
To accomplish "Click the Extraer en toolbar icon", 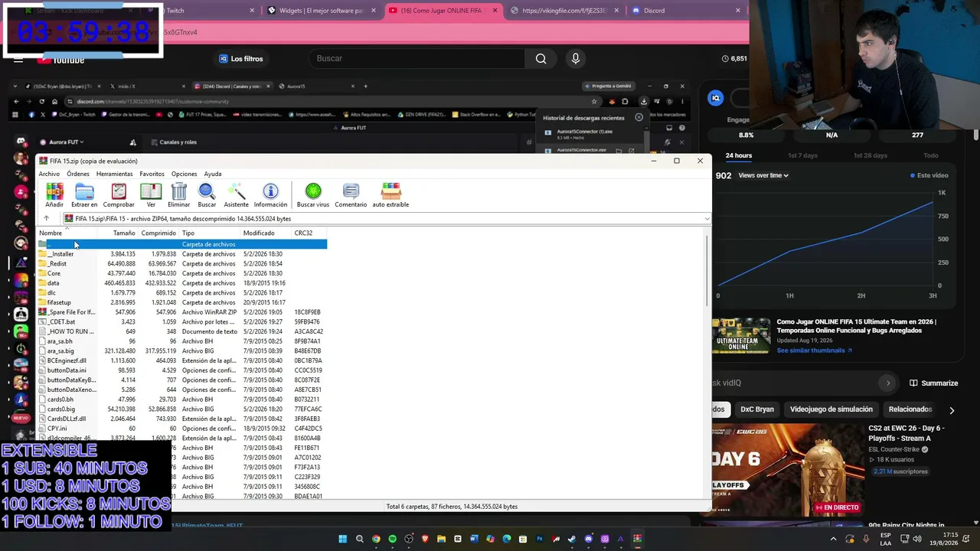I will point(84,195).
